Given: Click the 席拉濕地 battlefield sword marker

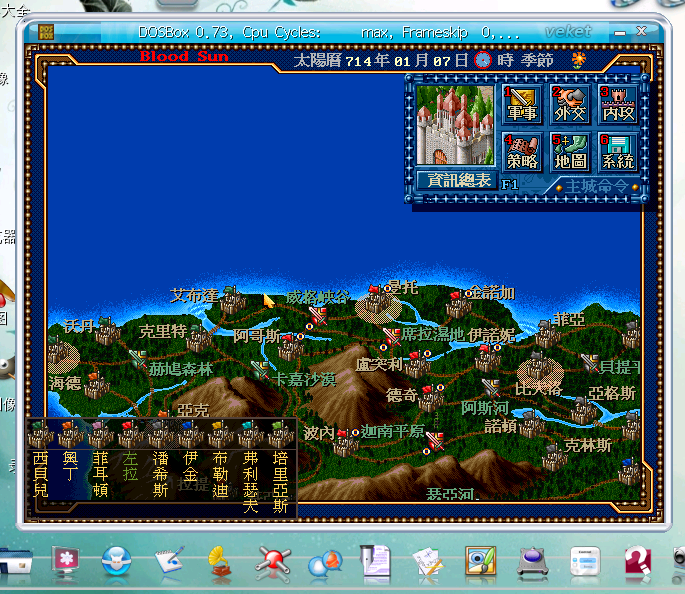Looking at the screenshot, I should pyautogui.click(x=391, y=337).
